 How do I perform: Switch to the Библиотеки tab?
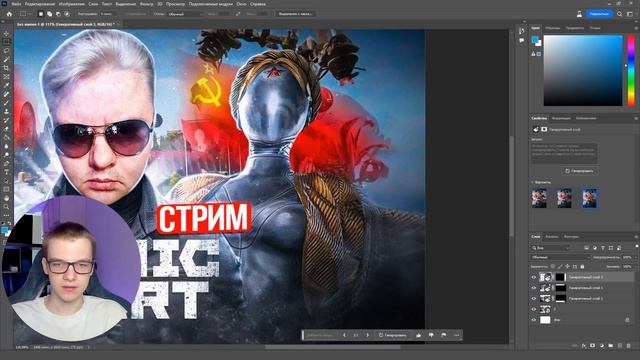point(585,118)
